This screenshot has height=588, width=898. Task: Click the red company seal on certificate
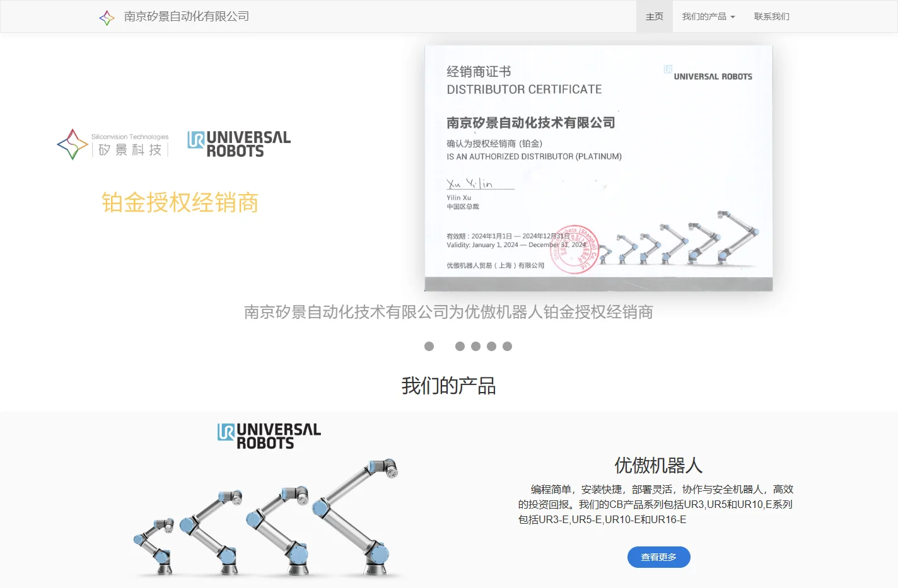pyautogui.click(x=575, y=250)
